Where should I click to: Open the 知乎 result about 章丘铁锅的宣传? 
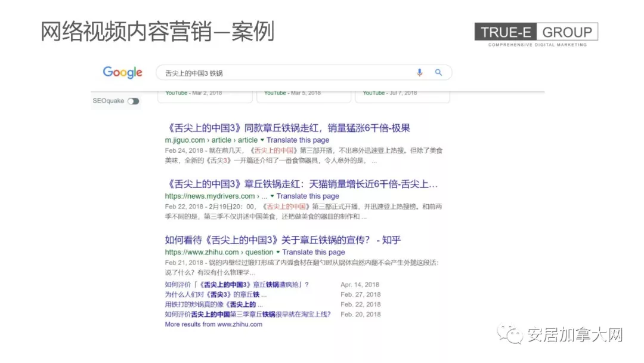coord(283,240)
